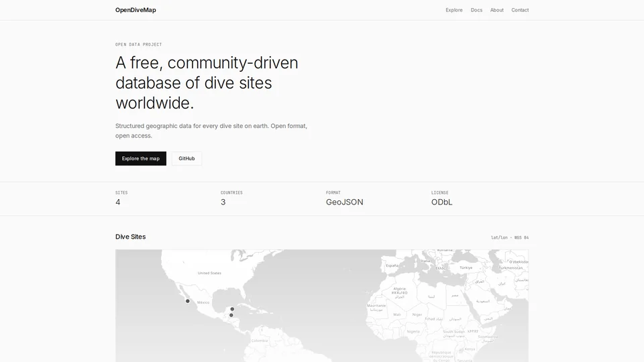Screen dimensions: 644x362
Task: Click the Structured geographic data description text
Action: 211,131
